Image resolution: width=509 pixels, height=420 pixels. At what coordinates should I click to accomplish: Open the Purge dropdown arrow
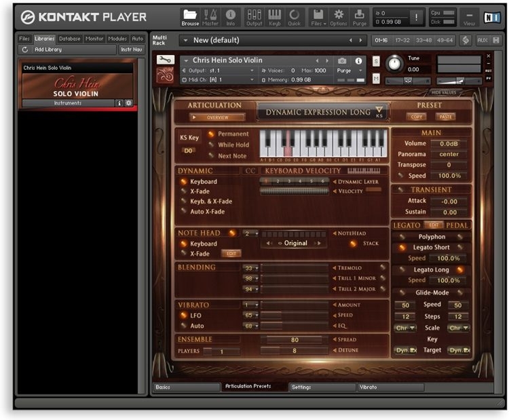pyautogui.click(x=360, y=71)
